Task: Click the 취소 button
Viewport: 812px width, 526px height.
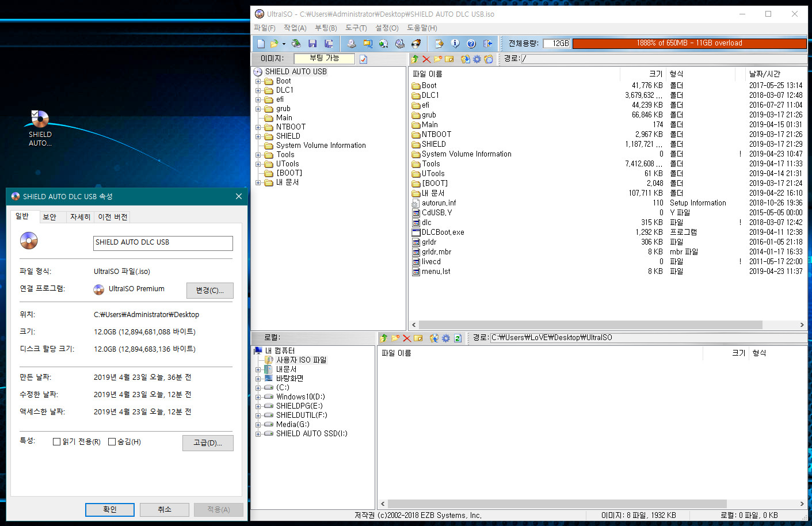Action: point(165,509)
